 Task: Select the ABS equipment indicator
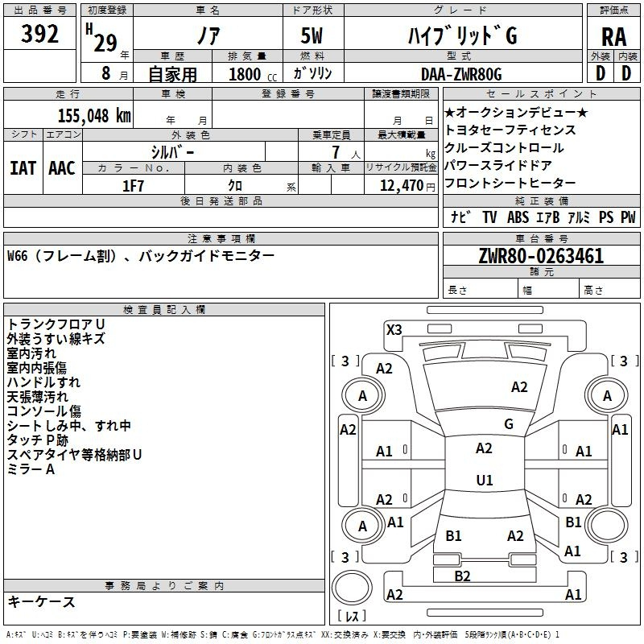tap(518, 217)
